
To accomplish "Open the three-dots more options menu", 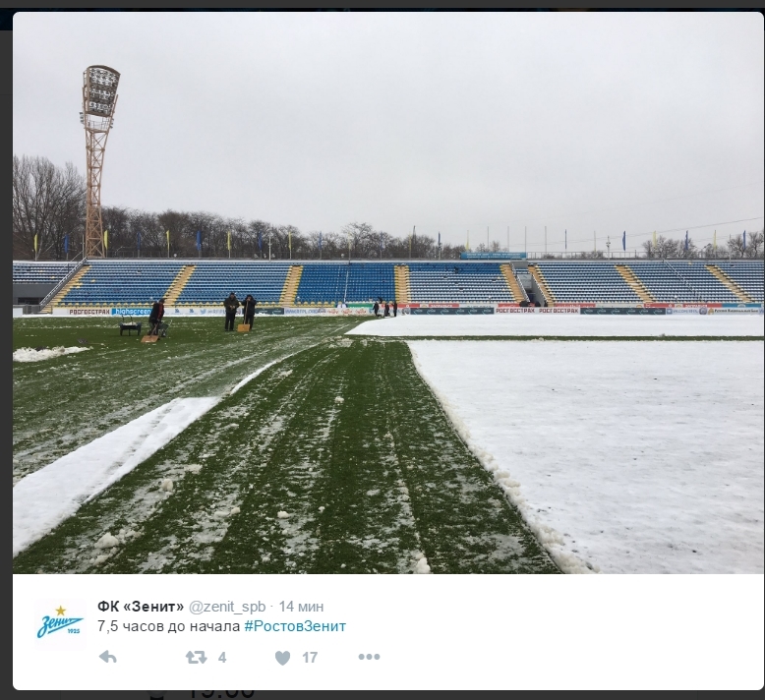I will (369, 657).
